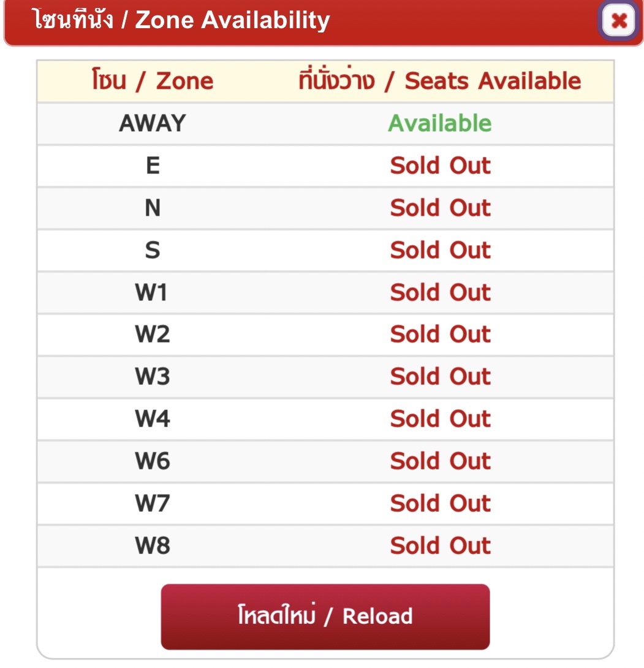Click the Seats Available column header
Viewport: 644px width, 668px height.
439,80
